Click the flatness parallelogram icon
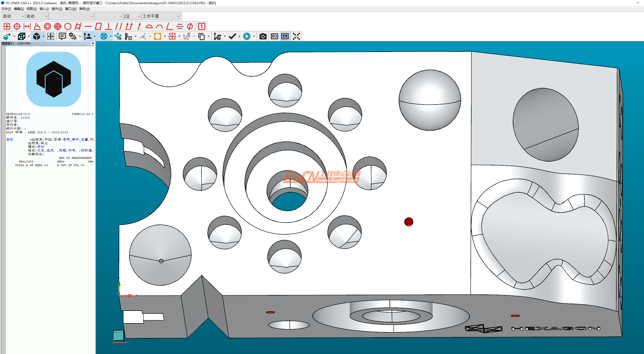644x354 pixels. 98,26
